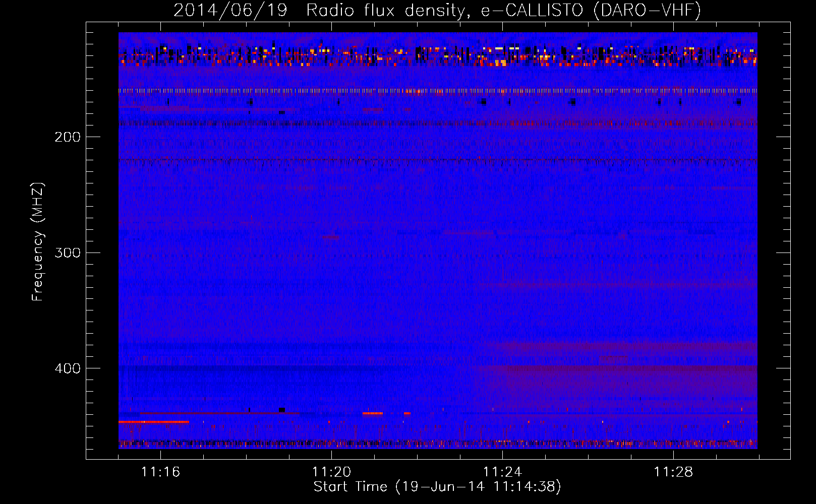Click the 11:24 time tick label

click(502, 472)
